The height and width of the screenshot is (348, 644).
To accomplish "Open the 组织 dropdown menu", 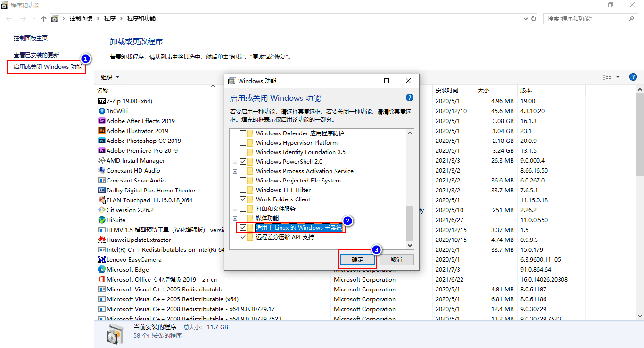I will pos(110,77).
